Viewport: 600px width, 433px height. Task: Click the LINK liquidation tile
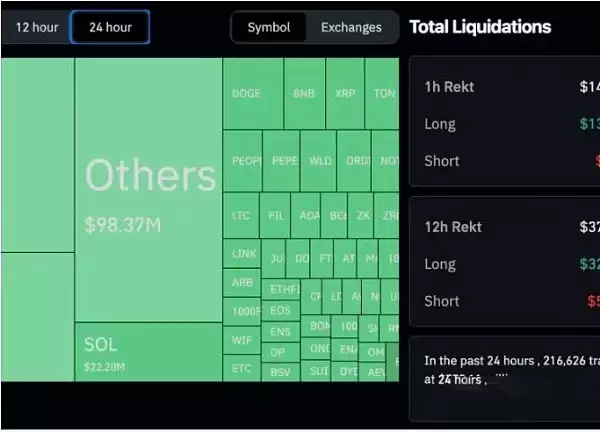[x=243, y=254]
